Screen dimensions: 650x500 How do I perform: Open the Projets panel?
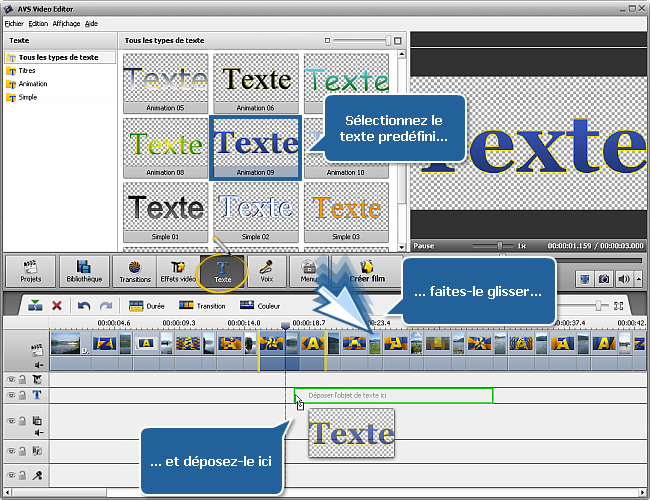coord(30,271)
